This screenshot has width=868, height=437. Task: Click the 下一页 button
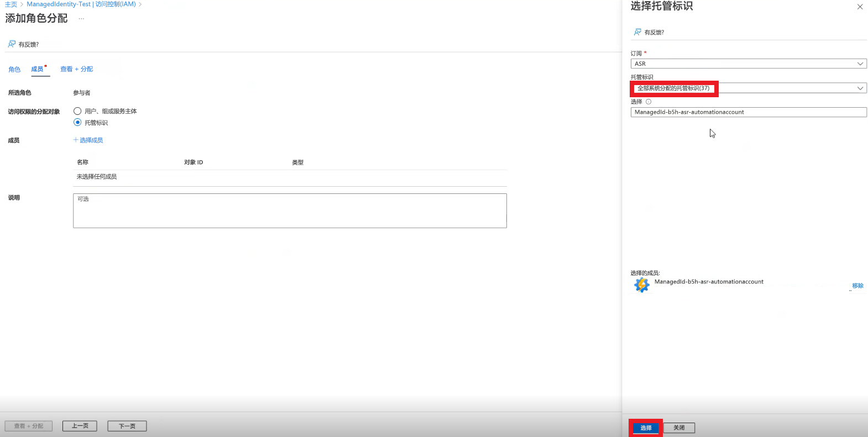click(127, 426)
